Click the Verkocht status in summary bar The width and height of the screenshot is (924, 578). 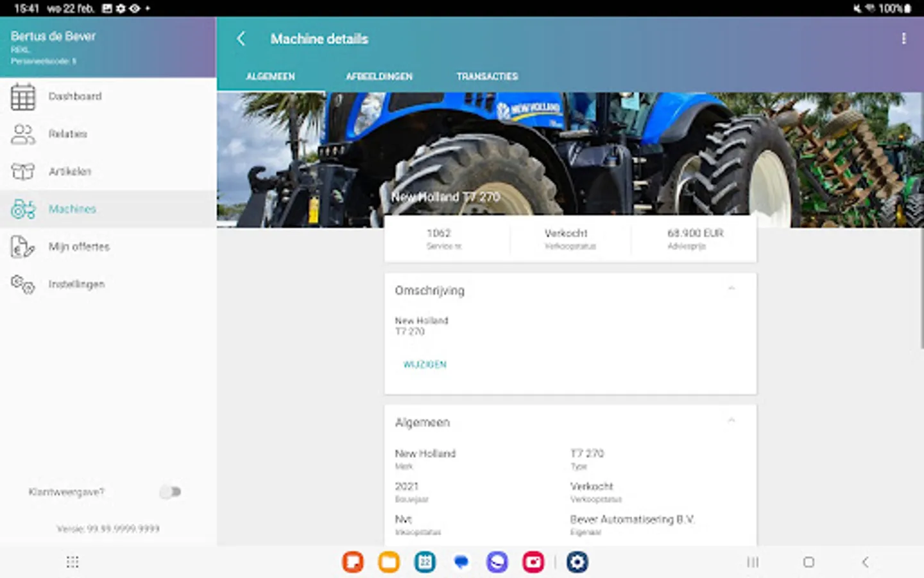566,233
